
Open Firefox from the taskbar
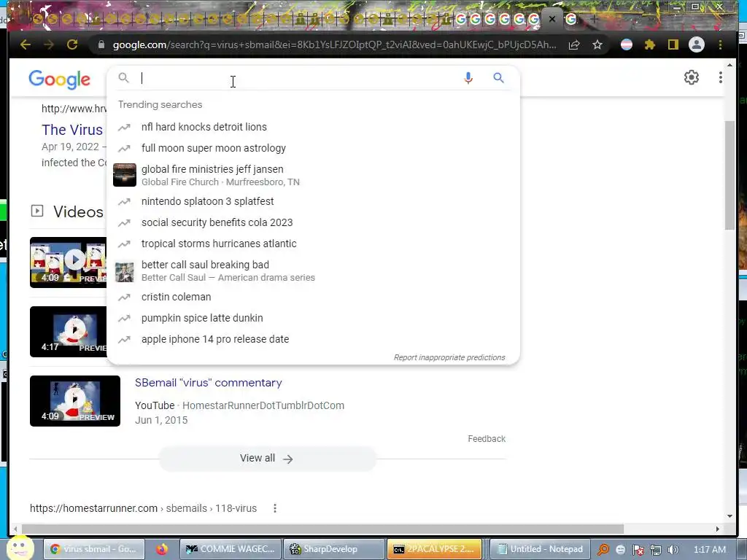click(162, 549)
